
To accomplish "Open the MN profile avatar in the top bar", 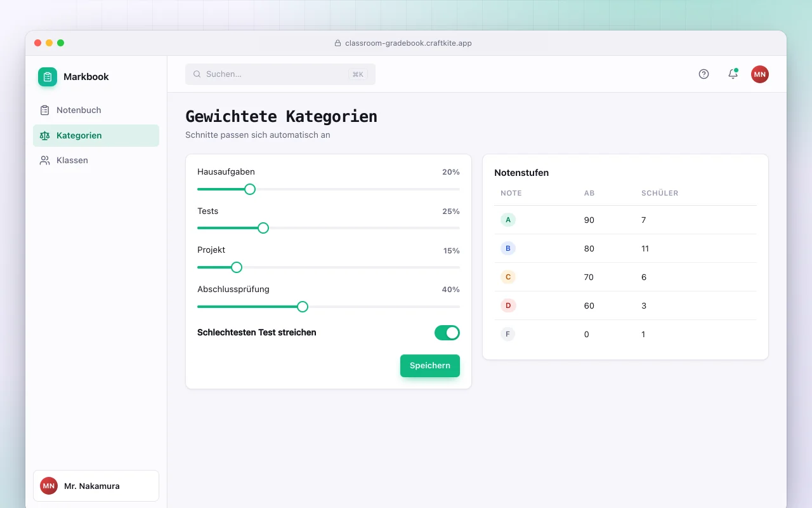I will 760,74.
